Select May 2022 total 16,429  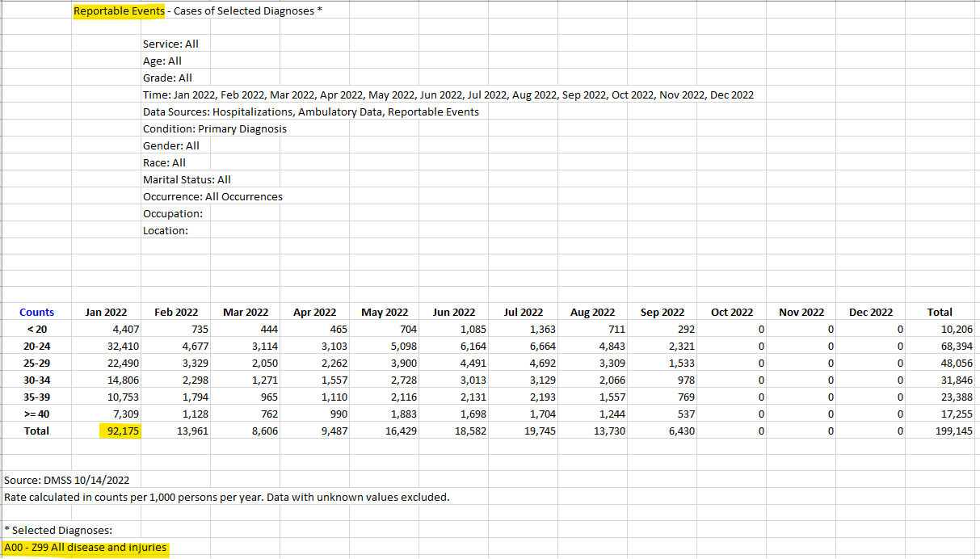[x=401, y=431]
